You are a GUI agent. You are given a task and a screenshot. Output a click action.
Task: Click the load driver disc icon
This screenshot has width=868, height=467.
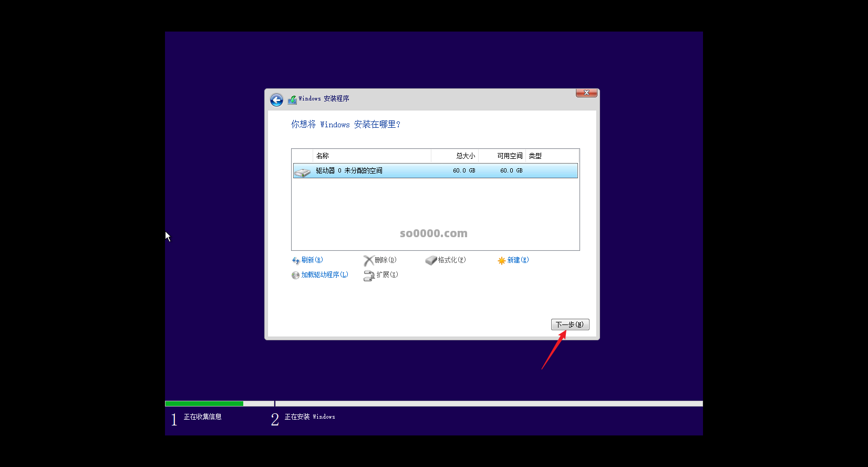click(295, 276)
